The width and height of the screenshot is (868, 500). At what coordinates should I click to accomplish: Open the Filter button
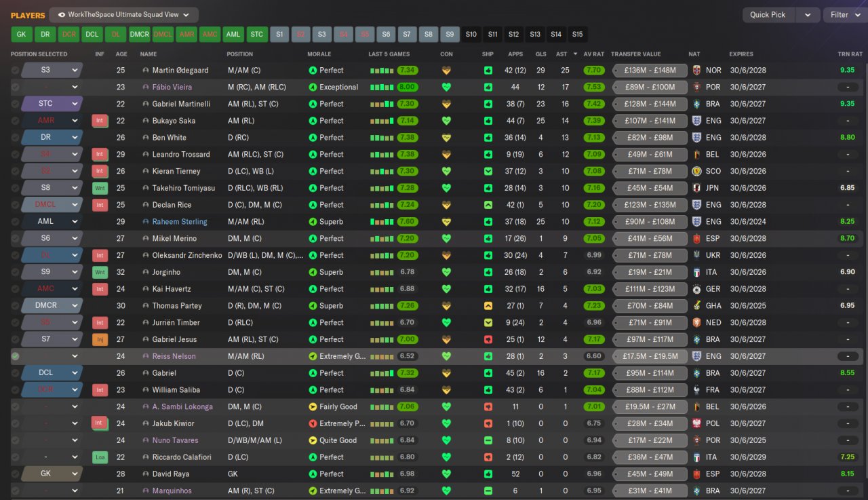click(845, 15)
